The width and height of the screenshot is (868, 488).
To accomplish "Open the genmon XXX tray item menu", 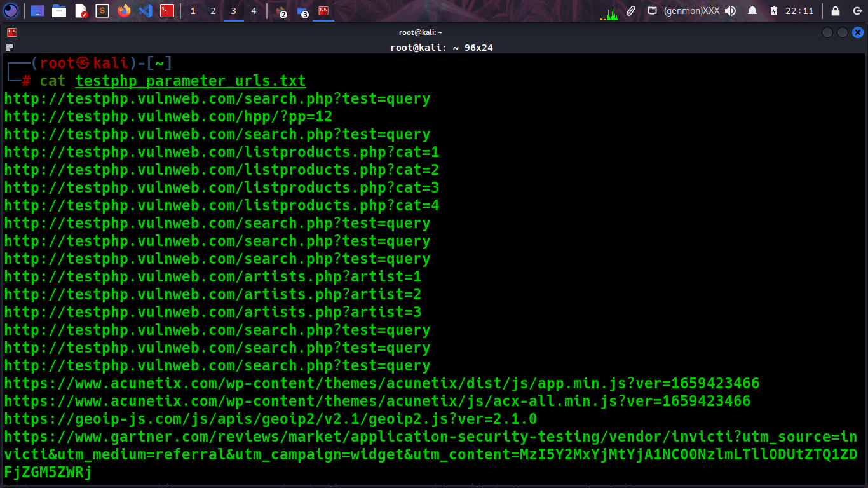I will coord(691,10).
